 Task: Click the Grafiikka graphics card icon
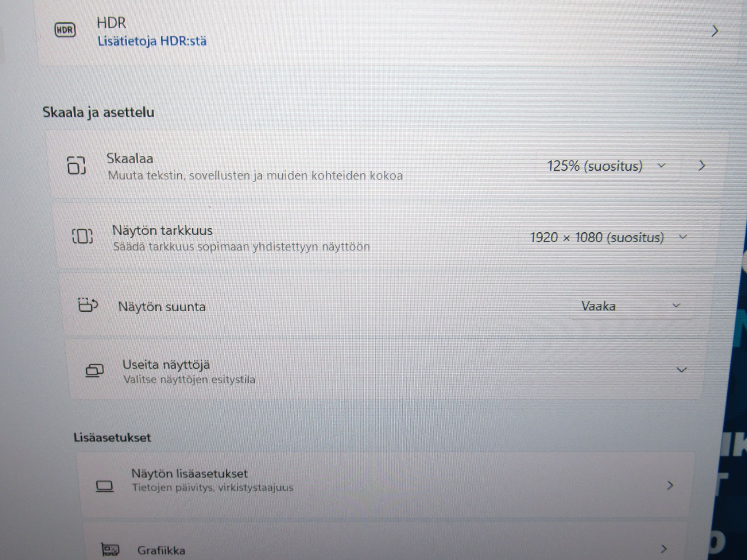[110, 549]
